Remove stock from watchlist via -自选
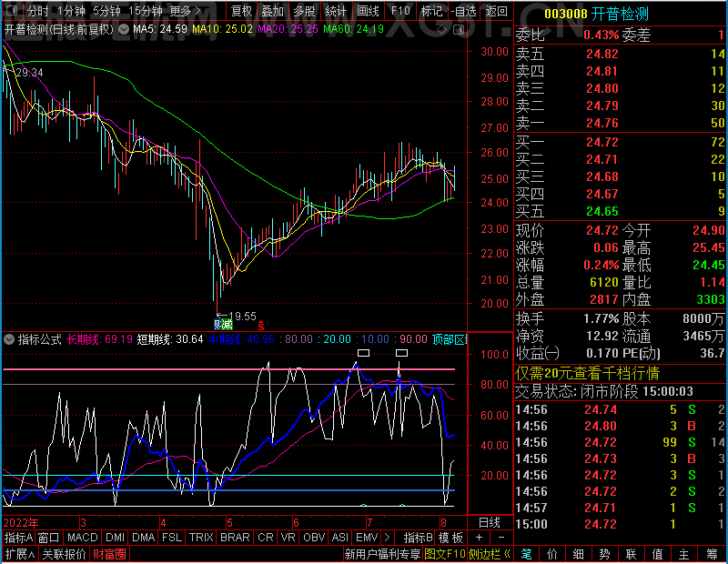 coord(464,11)
